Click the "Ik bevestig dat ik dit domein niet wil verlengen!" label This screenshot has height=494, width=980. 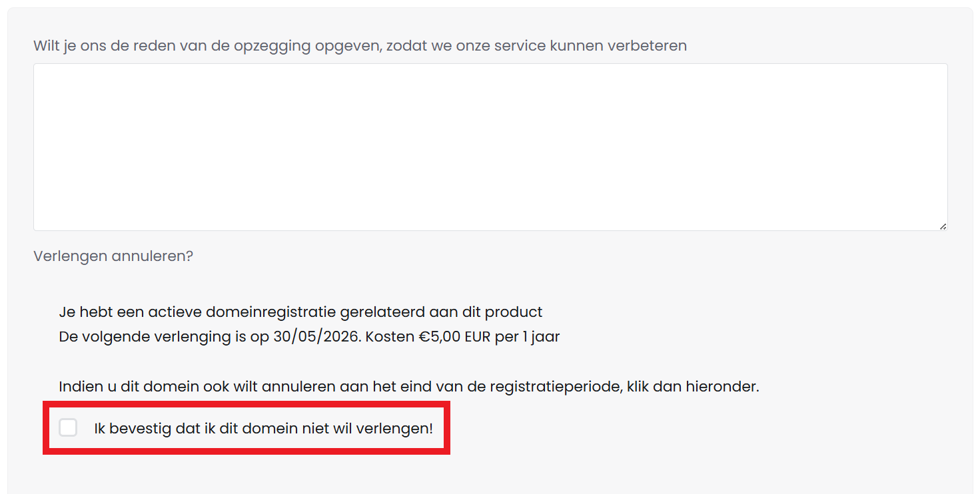[x=263, y=429]
